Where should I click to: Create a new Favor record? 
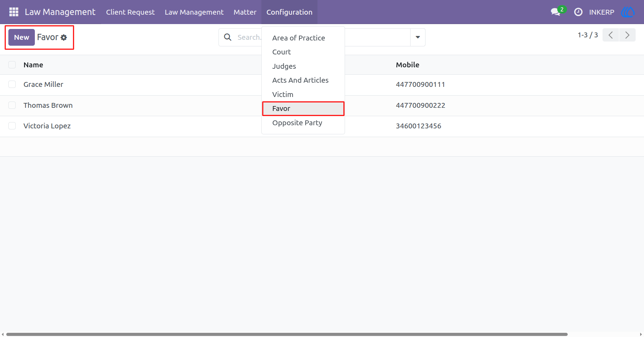[x=22, y=37]
